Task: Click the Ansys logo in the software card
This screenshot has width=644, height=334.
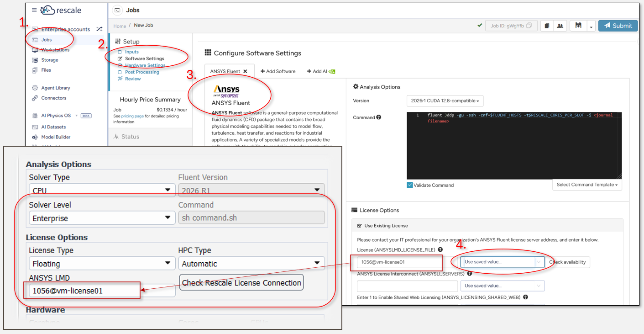Action: [x=226, y=91]
